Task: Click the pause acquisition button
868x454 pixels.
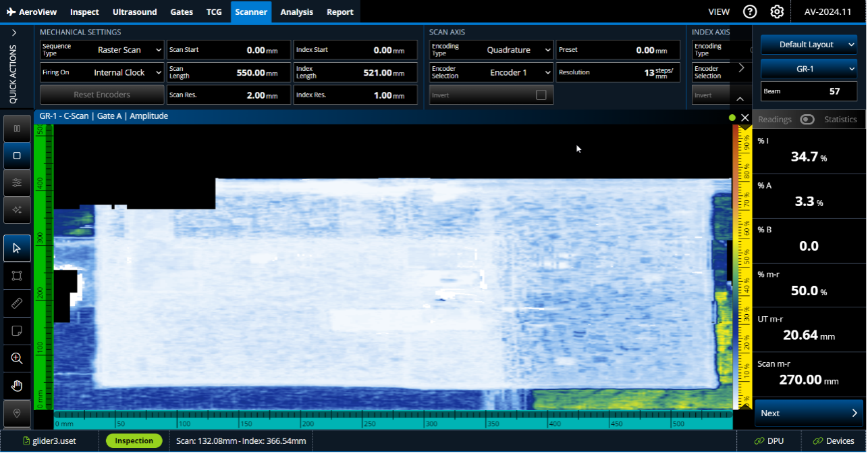Action: tap(17, 128)
